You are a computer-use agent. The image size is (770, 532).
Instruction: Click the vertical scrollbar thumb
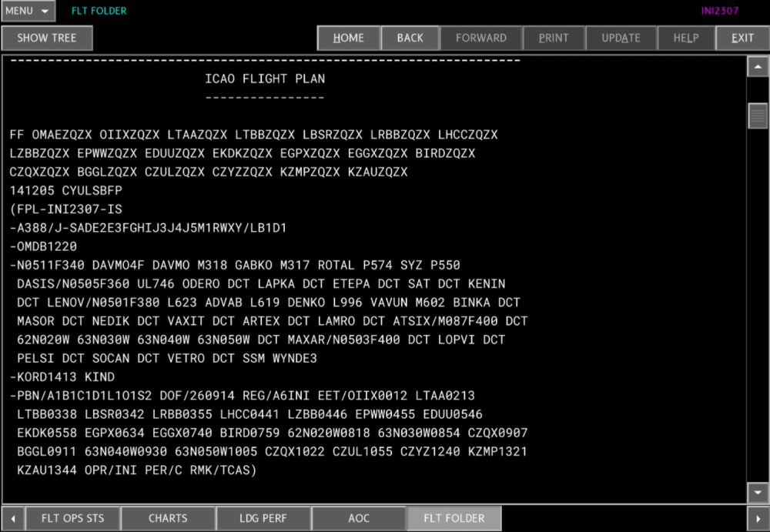click(758, 116)
